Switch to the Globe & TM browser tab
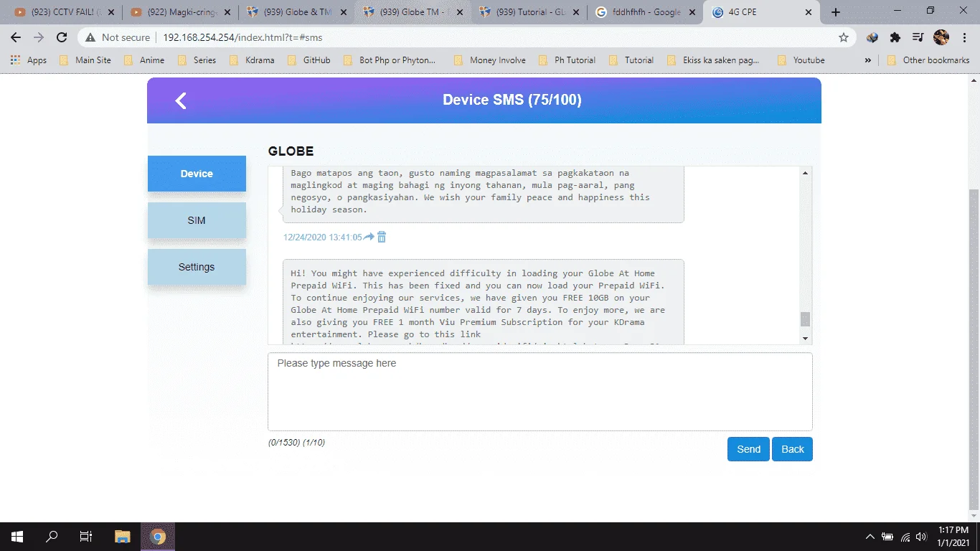Image resolution: width=980 pixels, height=551 pixels. (296, 12)
